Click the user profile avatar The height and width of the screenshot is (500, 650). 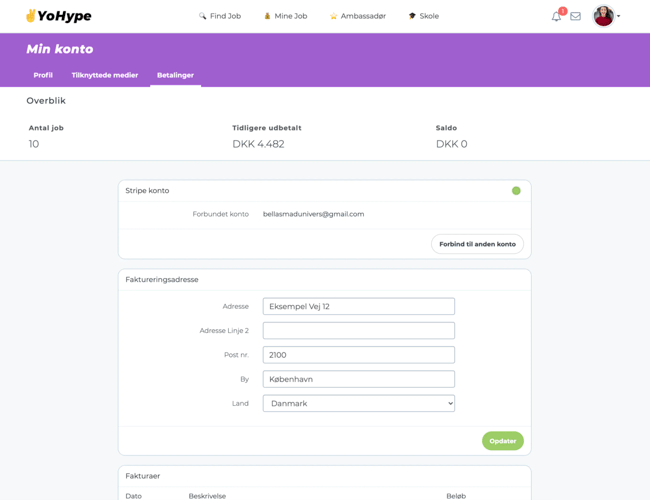(604, 16)
